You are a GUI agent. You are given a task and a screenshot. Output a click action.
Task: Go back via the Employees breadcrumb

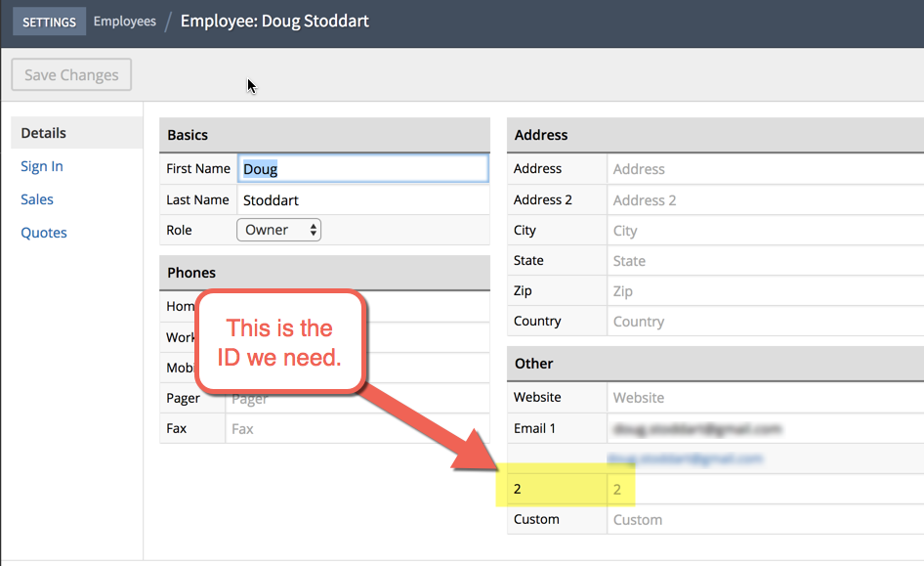point(124,20)
